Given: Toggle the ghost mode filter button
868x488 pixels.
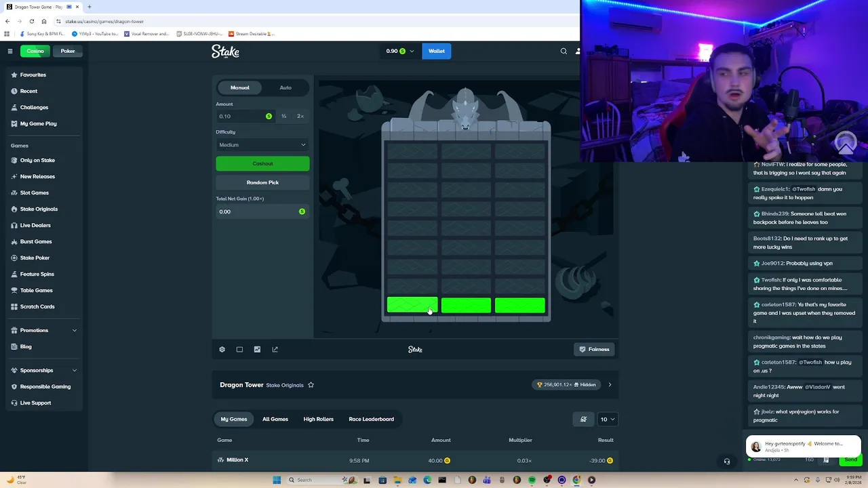Looking at the screenshot, I should (583, 419).
